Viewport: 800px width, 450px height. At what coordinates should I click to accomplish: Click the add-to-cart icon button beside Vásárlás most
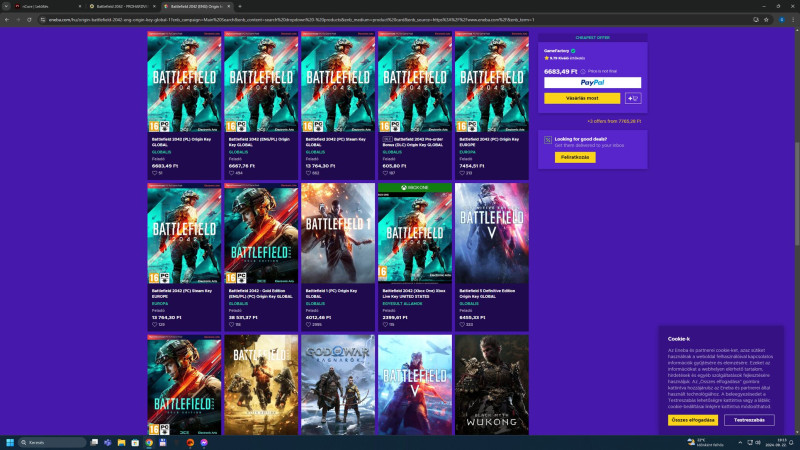pos(633,98)
